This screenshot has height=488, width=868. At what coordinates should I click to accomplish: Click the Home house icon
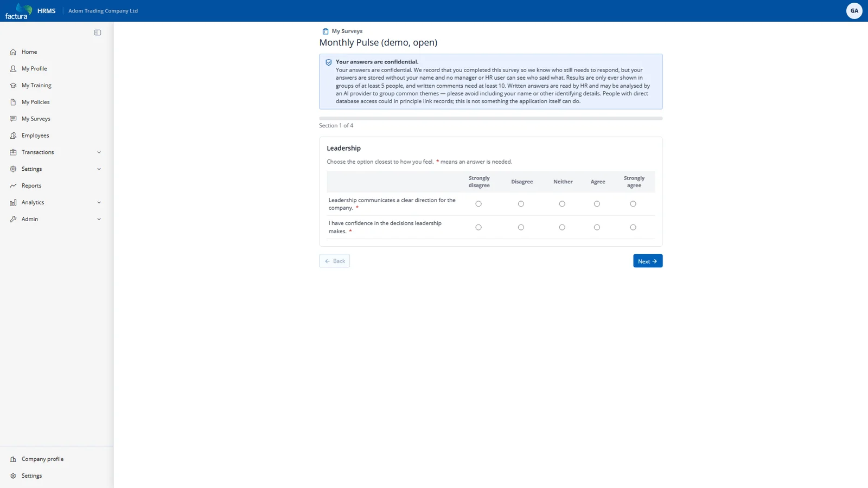click(x=13, y=52)
